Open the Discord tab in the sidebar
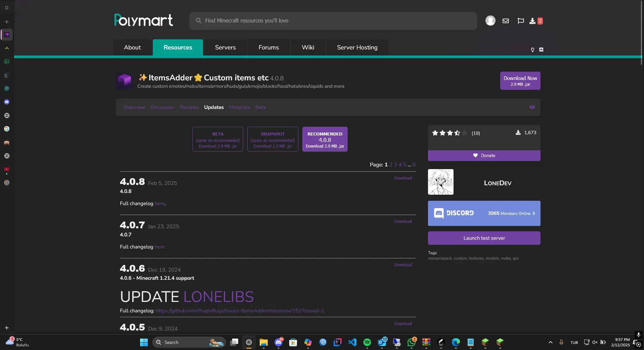Image resolution: width=644 pixels, height=350 pixels. pyautogui.click(x=7, y=102)
